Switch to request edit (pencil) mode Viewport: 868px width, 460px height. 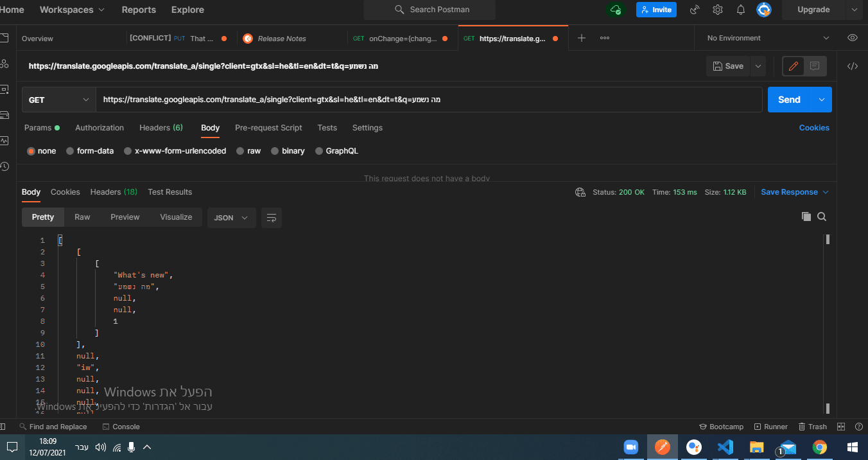(794, 66)
